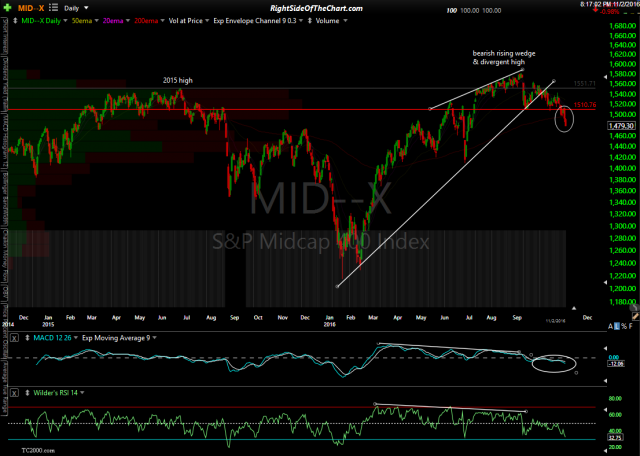Click the 0.00 MACD zero-line label
Viewport: 640px width, 456px height.
614,357
